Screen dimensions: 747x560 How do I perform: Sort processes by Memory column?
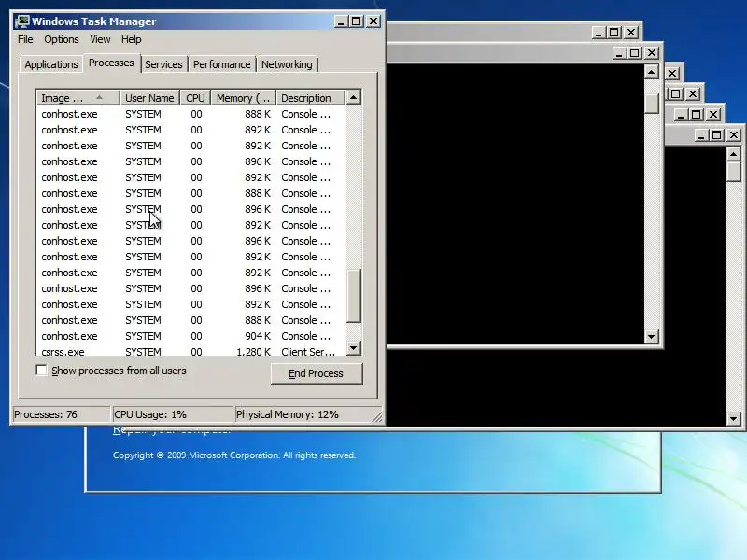244,98
